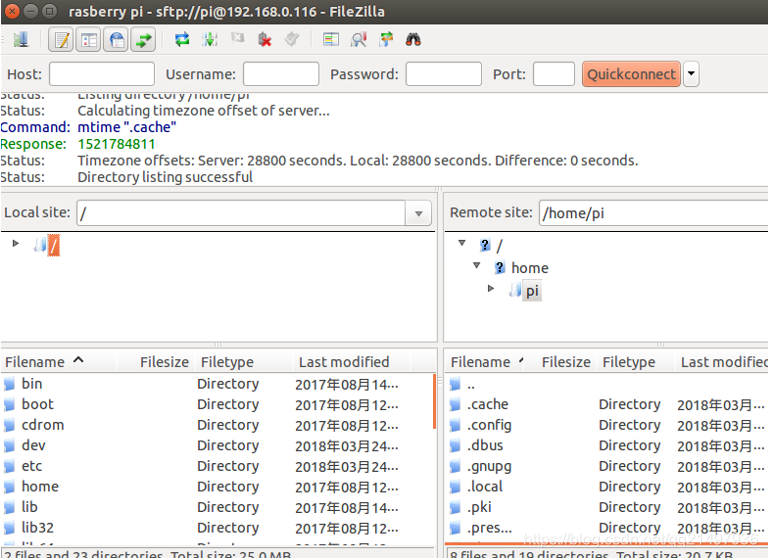The width and height of the screenshot is (768, 558).
Task: Collapse remote home tree node
Action: click(477, 266)
